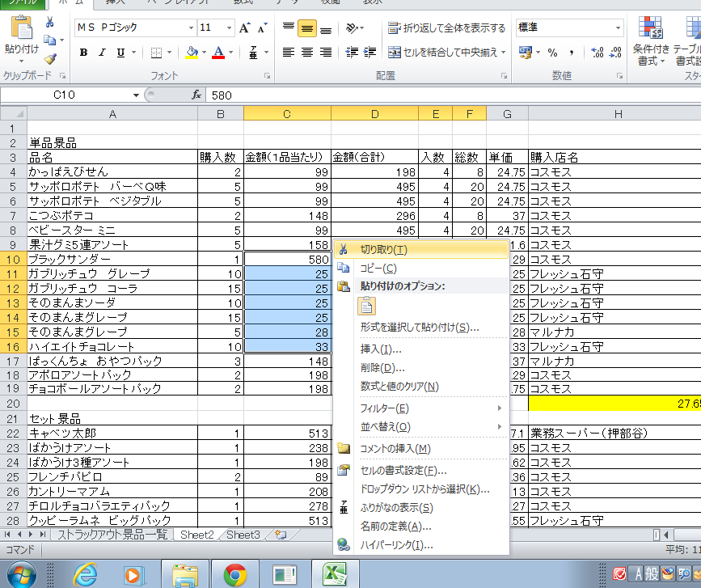The height and width of the screenshot is (588, 701).
Task: Apply comma style number format
Action: tap(572, 53)
